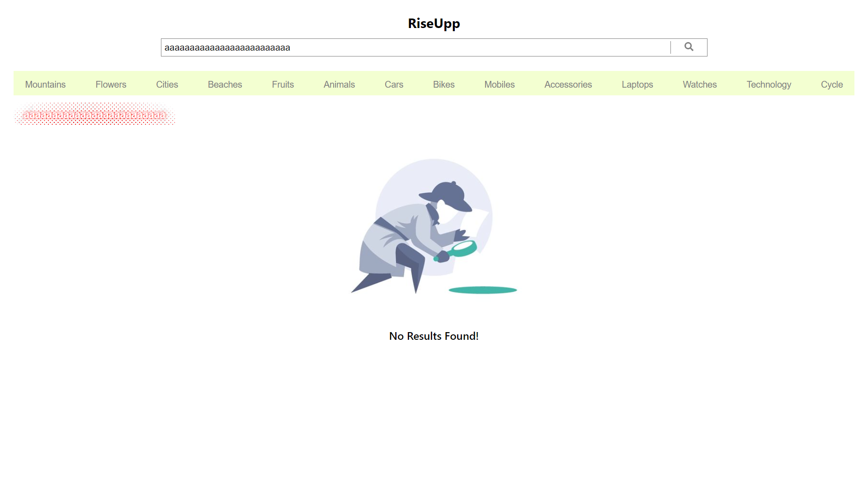Select the Flowers category
This screenshot has height=488, width=868.
(x=111, y=84)
